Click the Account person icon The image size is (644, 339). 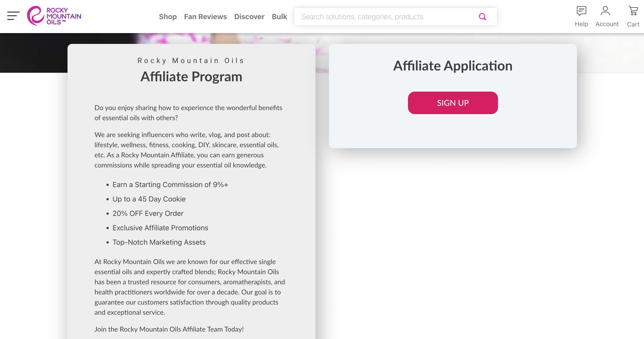tap(605, 11)
